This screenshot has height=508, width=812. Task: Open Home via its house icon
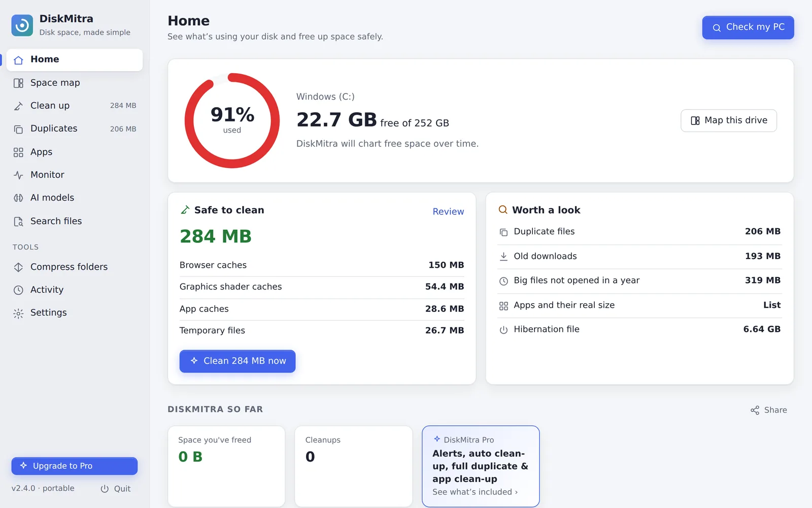[x=19, y=60]
